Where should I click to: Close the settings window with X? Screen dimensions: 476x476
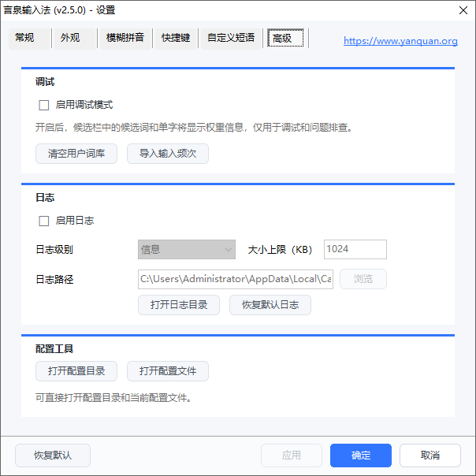[x=463, y=10]
